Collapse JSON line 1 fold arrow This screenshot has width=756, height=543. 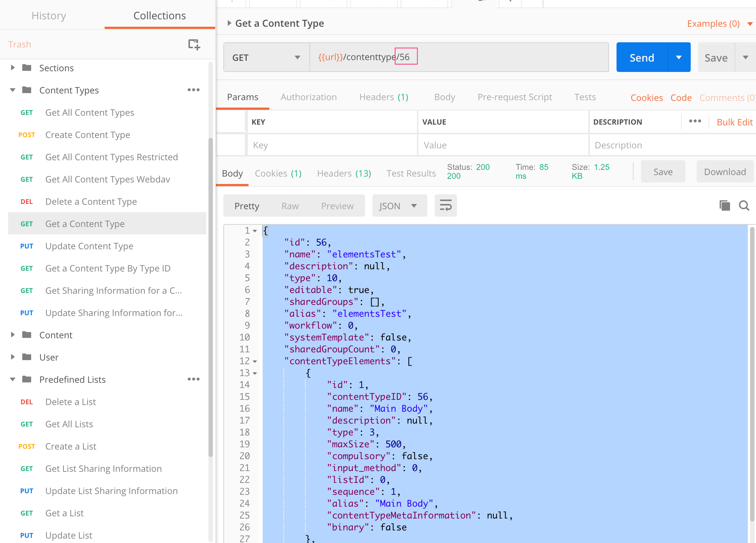tap(255, 231)
